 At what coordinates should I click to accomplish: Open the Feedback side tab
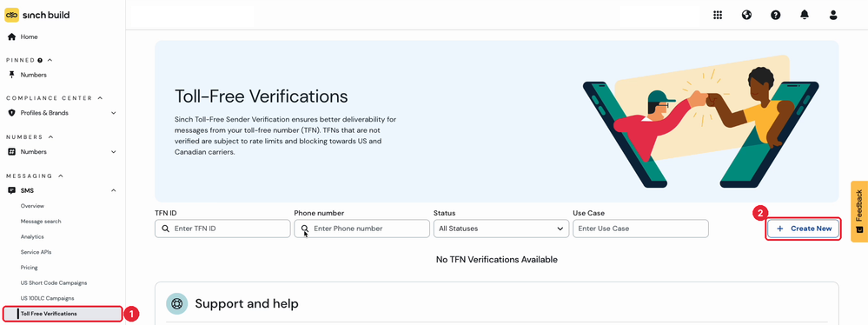[x=859, y=211]
